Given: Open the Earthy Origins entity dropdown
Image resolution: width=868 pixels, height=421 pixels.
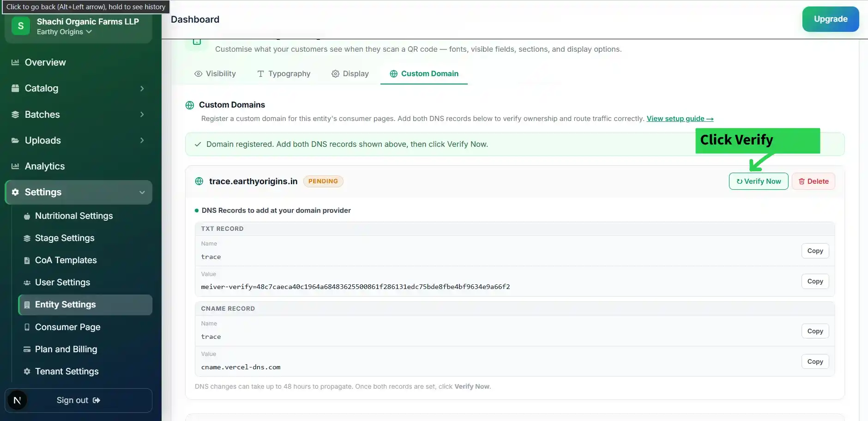Looking at the screenshot, I should coord(64,32).
